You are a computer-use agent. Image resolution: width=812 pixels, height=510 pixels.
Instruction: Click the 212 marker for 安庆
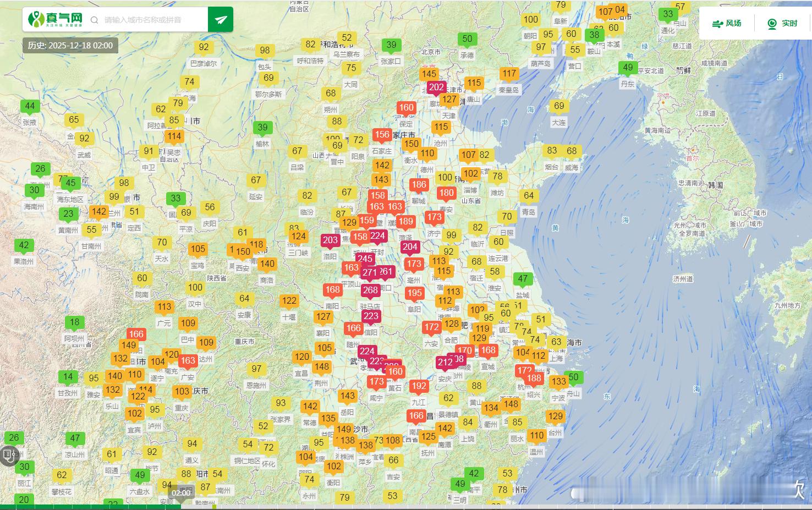click(x=445, y=362)
